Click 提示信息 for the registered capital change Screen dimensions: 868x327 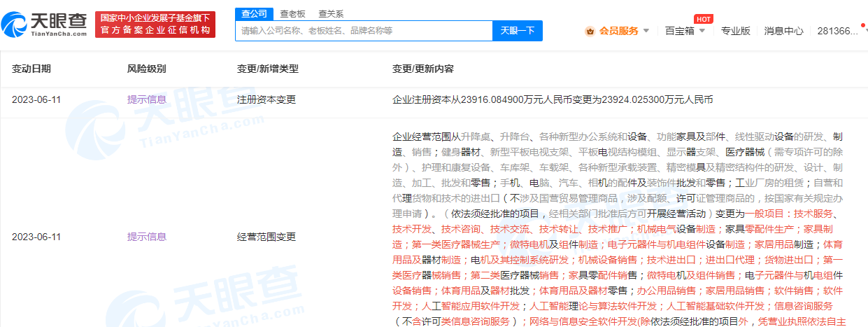[146, 99]
